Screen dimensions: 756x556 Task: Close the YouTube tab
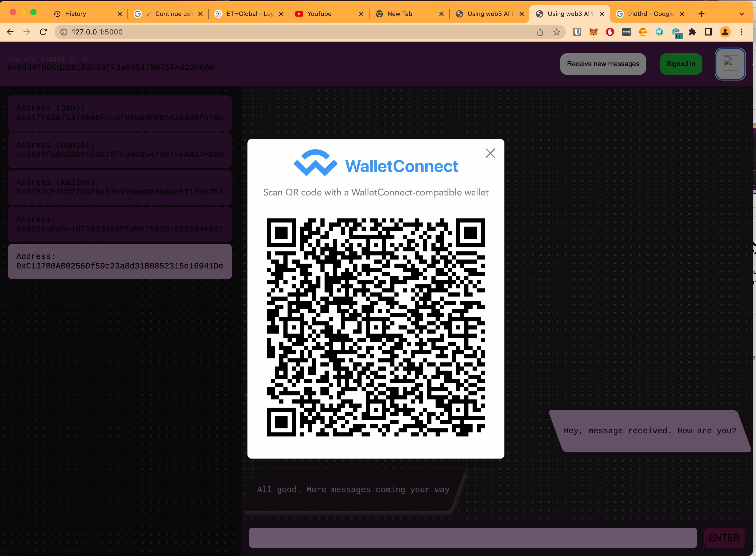[x=361, y=14]
